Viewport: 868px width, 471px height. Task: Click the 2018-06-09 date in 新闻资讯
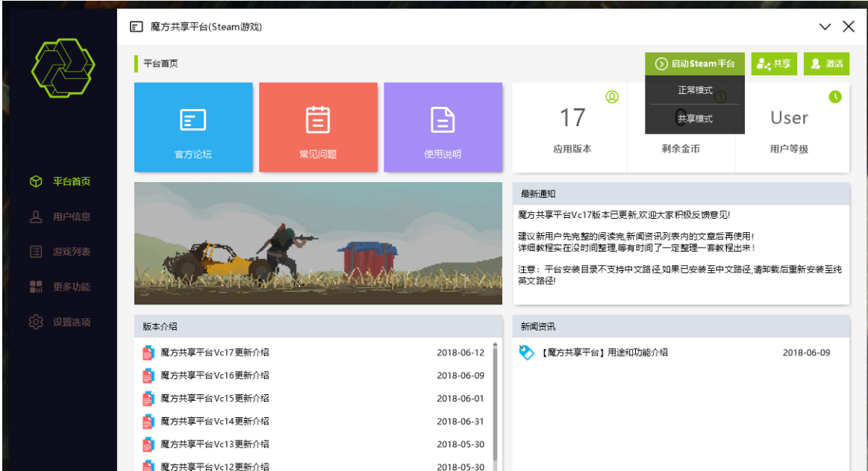[x=806, y=352]
